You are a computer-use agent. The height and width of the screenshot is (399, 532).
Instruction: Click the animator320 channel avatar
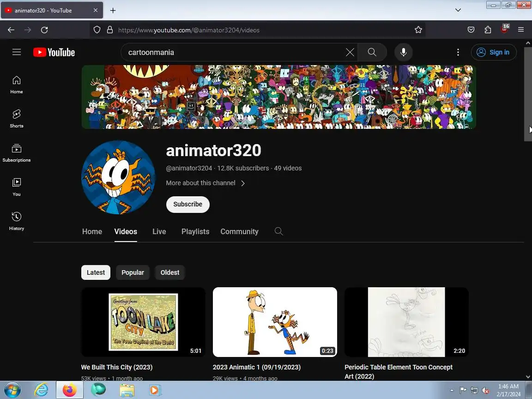coord(118,177)
